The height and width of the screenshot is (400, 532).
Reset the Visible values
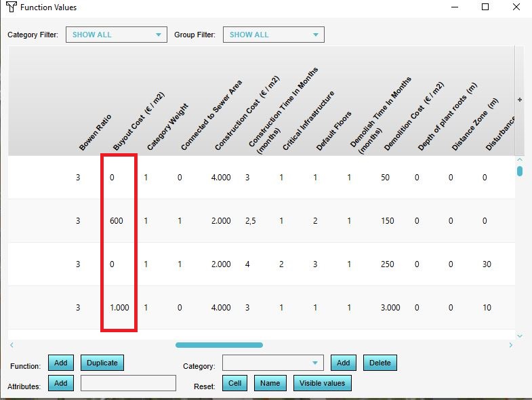323,383
